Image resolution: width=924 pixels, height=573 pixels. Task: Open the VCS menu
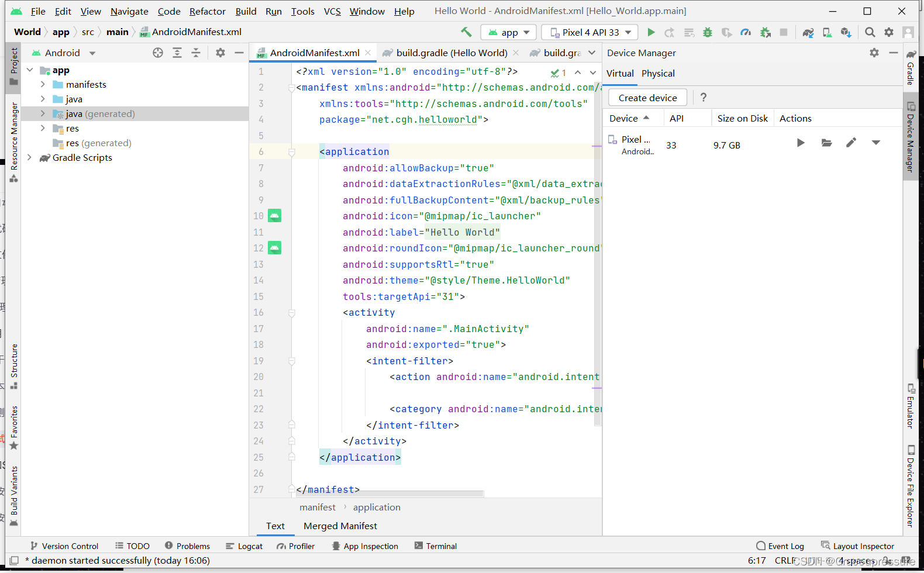click(332, 11)
